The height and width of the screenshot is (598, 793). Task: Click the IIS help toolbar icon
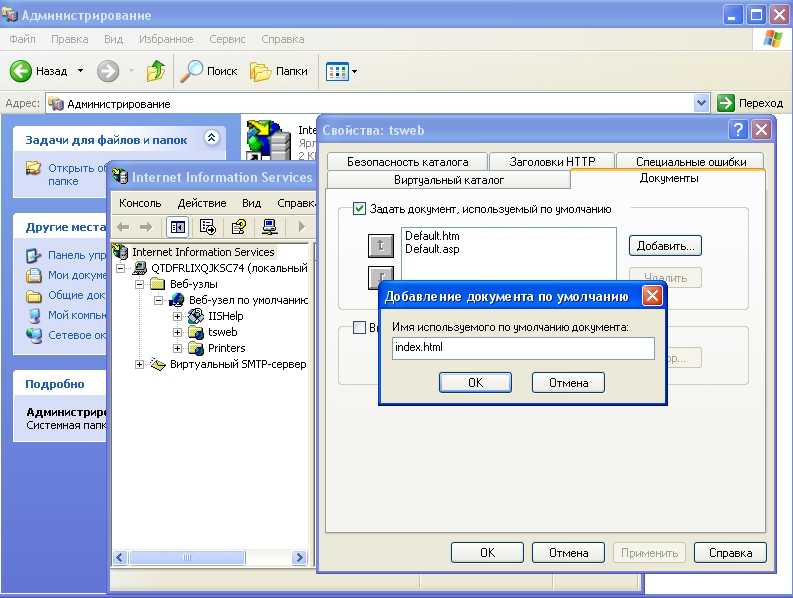coord(238,227)
